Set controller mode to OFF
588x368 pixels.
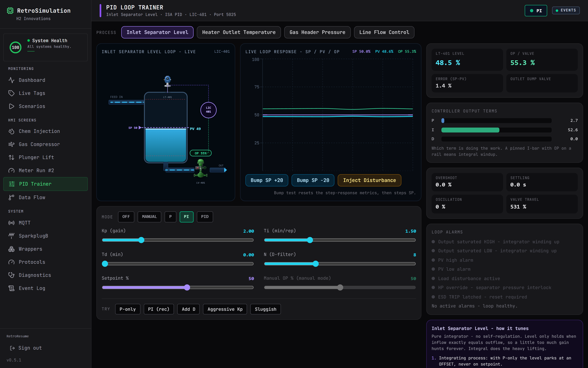pyautogui.click(x=126, y=217)
